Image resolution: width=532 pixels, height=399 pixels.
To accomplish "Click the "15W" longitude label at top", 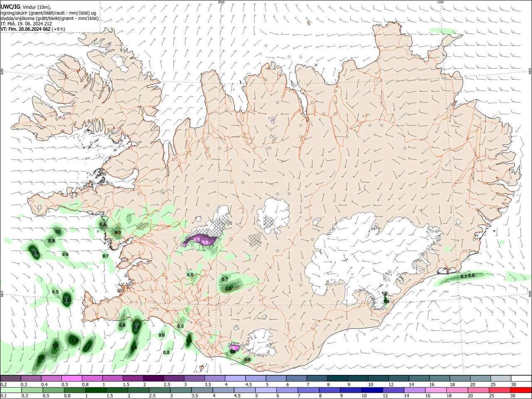I will pos(440,2).
